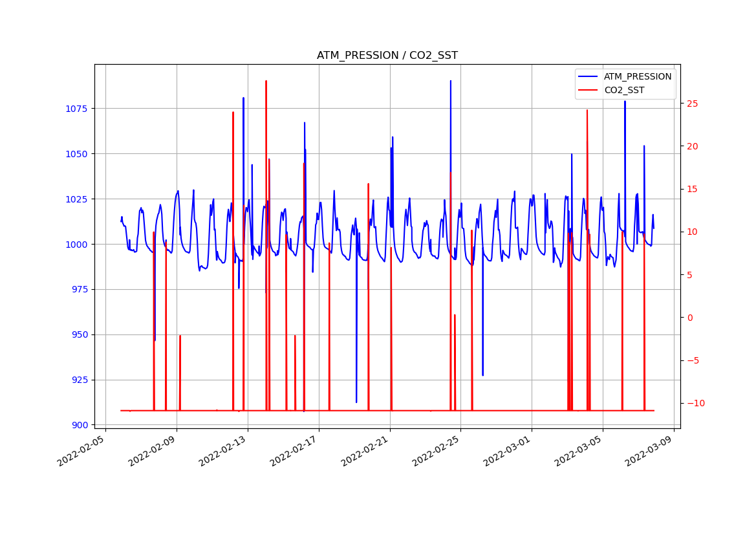The width and height of the screenshot is (756, 535).
Task: Click the 2022-02-09 x-axis date label
Action: pyautogui.click(x=153, y=450)
